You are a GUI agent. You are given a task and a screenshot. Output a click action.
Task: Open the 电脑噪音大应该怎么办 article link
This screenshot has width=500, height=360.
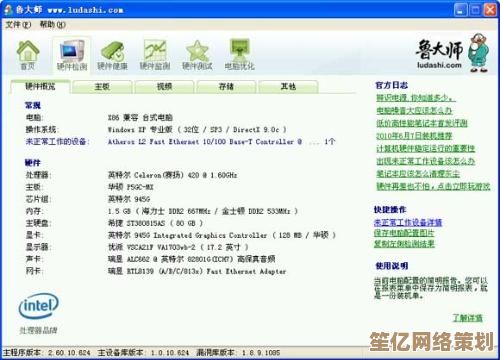[x=414, y=110]
